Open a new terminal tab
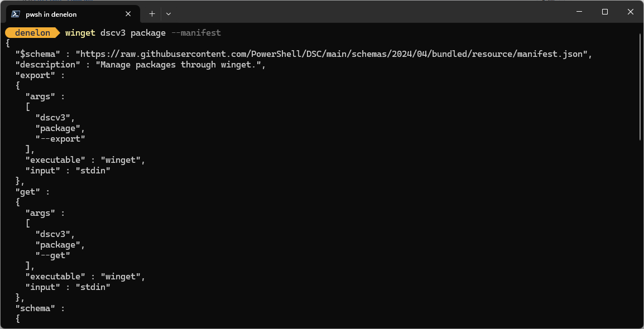644x329 pixels. point(152,14)
